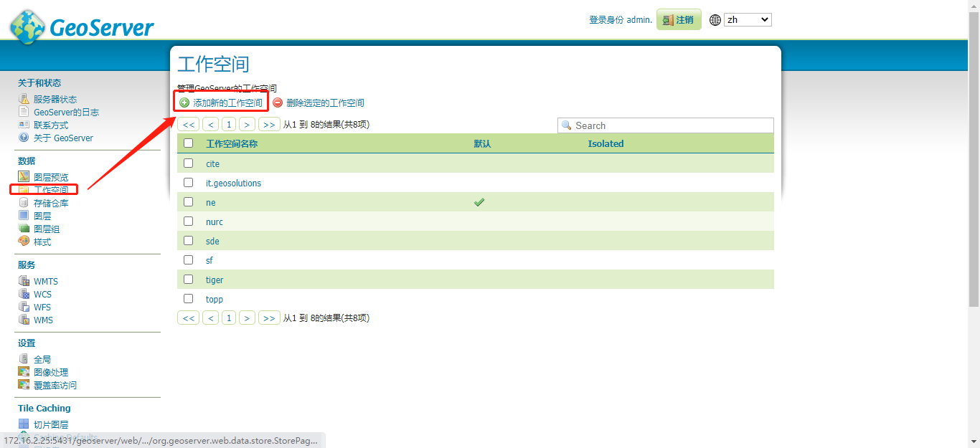This screenshot has width=980, height=448.
Task: Click 添加新的工作空间 link
Action: tap(227, 103)
